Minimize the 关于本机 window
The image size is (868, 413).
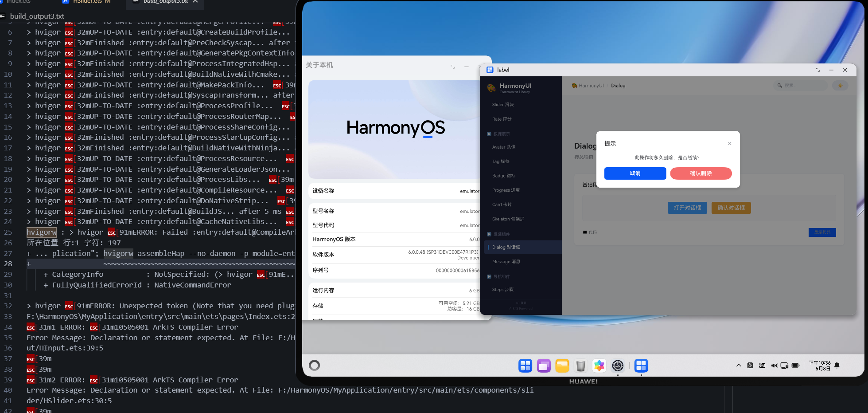[467, 67]
